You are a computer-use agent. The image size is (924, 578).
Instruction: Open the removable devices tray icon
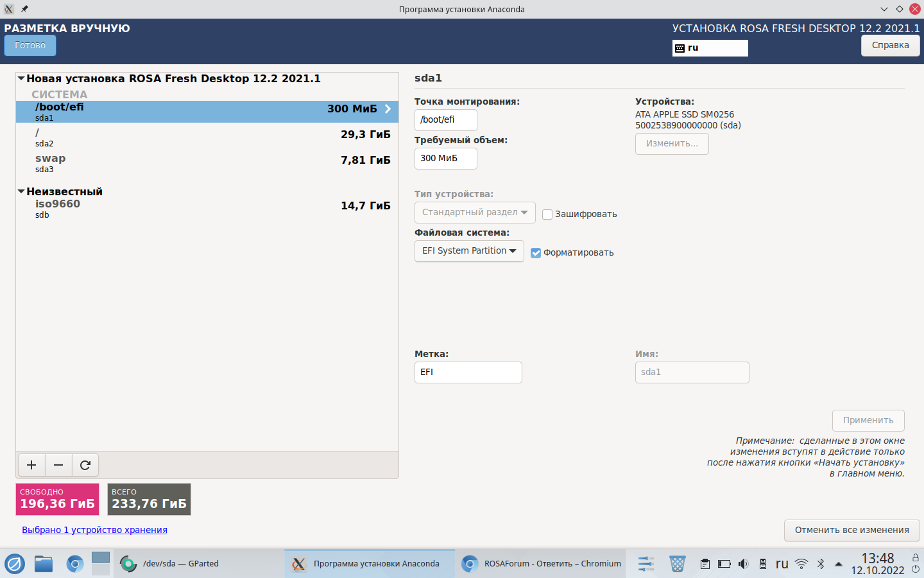pos(763,564)
